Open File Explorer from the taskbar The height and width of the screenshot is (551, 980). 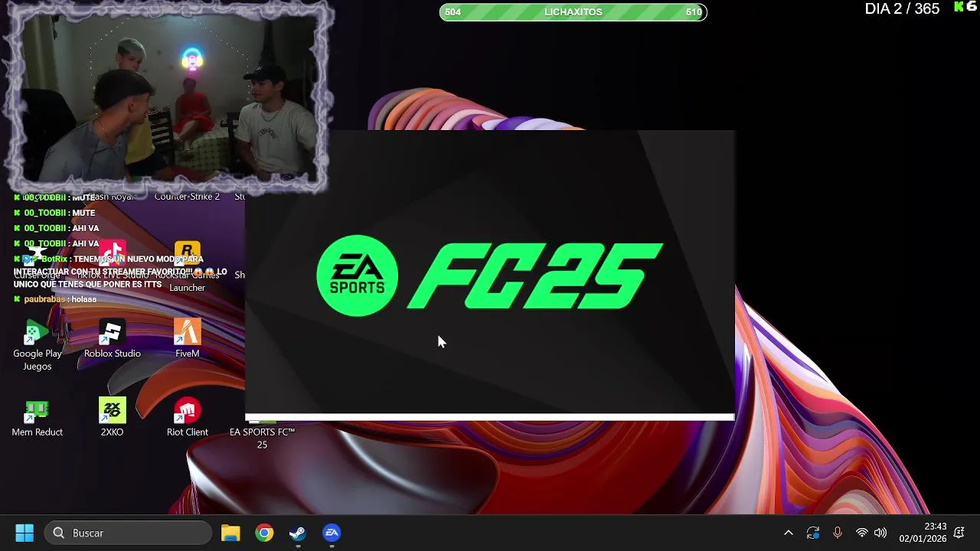pos(230,533)
